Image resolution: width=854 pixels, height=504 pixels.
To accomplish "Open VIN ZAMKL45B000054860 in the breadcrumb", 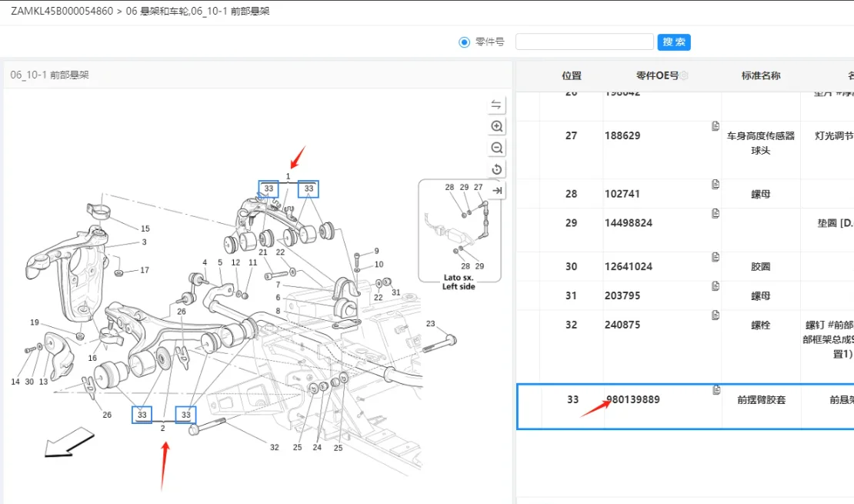I will [62, 11].
